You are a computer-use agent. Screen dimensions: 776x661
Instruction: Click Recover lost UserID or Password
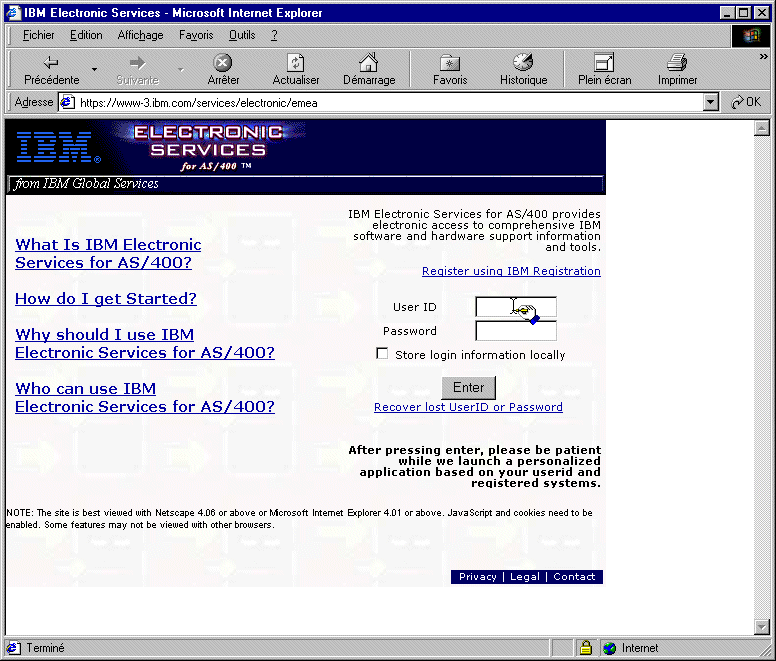(x=468, y=407)
